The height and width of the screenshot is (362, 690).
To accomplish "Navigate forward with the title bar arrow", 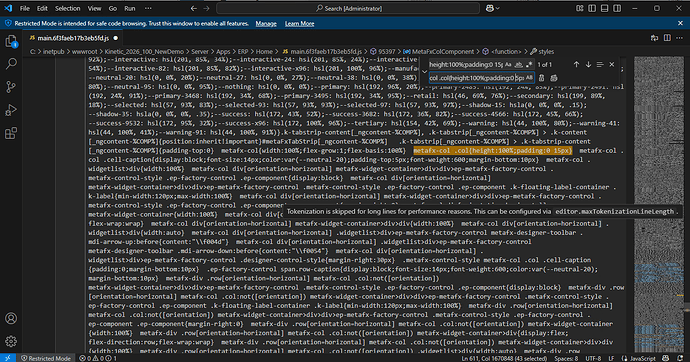I will 206,8.
